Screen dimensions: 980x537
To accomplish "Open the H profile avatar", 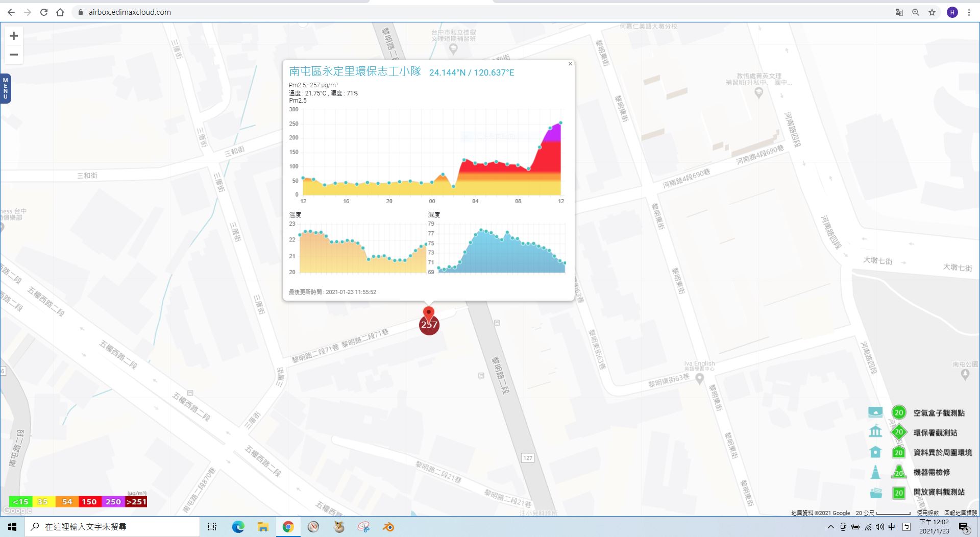I will [952, 12].
